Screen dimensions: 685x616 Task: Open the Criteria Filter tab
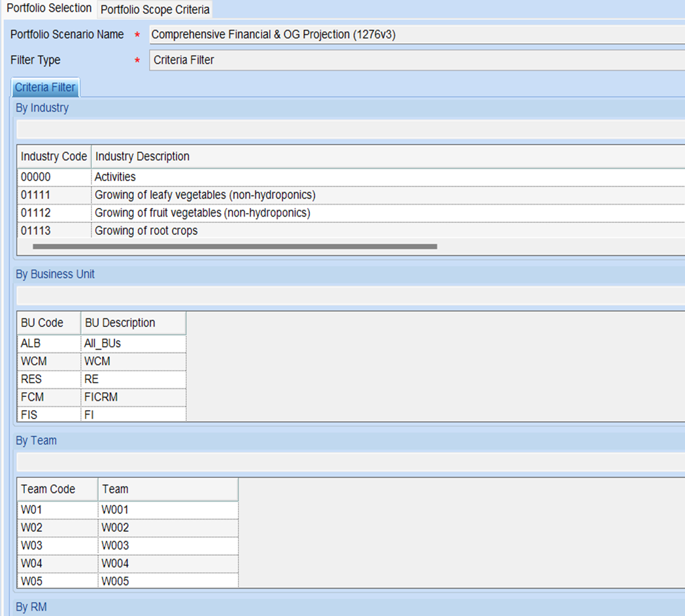tap(45, 88)
